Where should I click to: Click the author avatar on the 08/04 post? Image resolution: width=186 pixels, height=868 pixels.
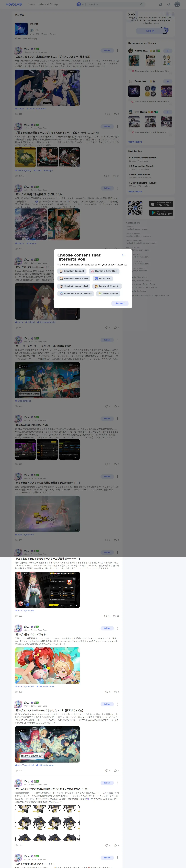pyautogui.click(x=18, y=628)
